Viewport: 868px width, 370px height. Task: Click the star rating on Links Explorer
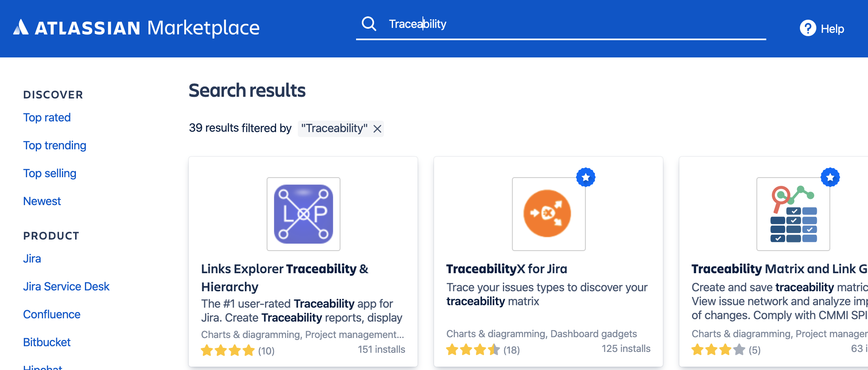point(228,351)
